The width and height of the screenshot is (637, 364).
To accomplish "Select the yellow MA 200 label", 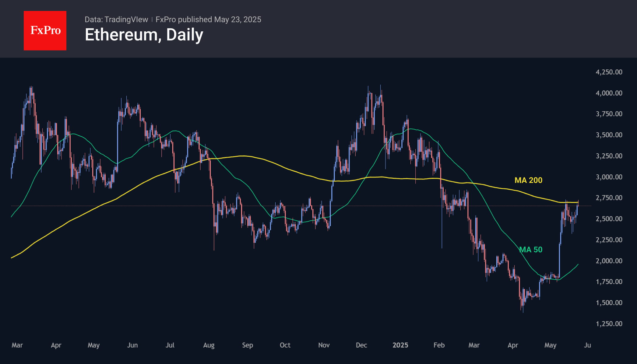I will click(528, 180).
